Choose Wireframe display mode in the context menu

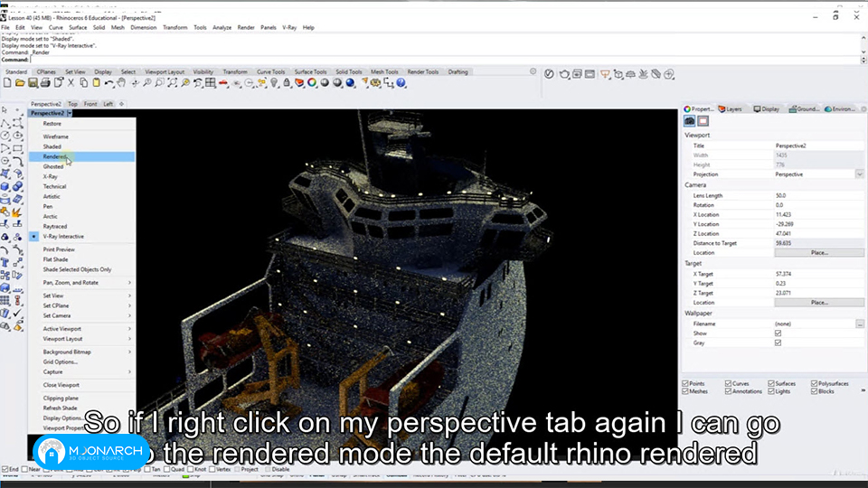tap(82, 136)
